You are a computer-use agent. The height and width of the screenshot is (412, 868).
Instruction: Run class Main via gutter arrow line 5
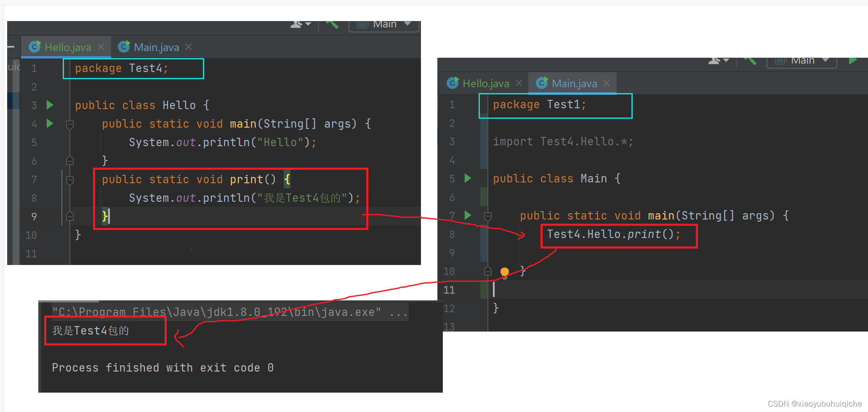468,178
